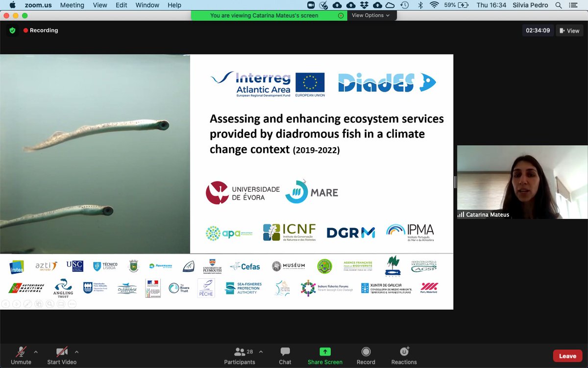Click the apa logo on the slide
This screenshot has width=588, height=368.
(229, 234)
